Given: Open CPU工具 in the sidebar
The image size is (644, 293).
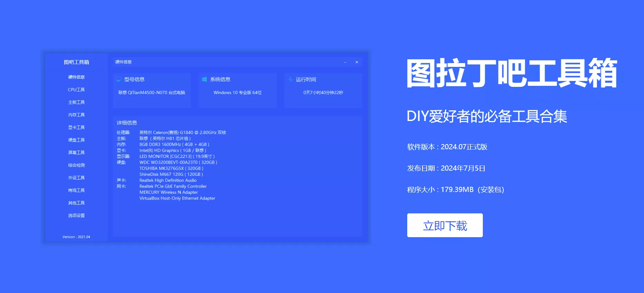Looking at the screenshot, I should (x=76, y=90).
